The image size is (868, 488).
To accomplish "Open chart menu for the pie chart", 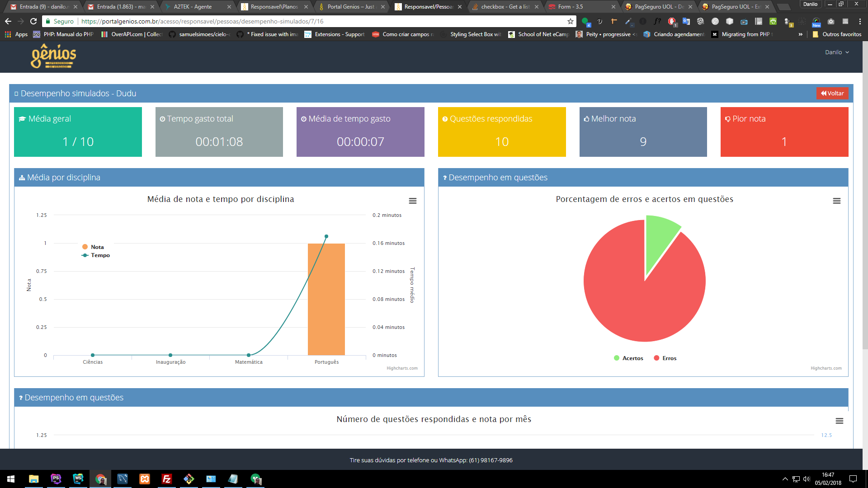I will pos(836,201).
